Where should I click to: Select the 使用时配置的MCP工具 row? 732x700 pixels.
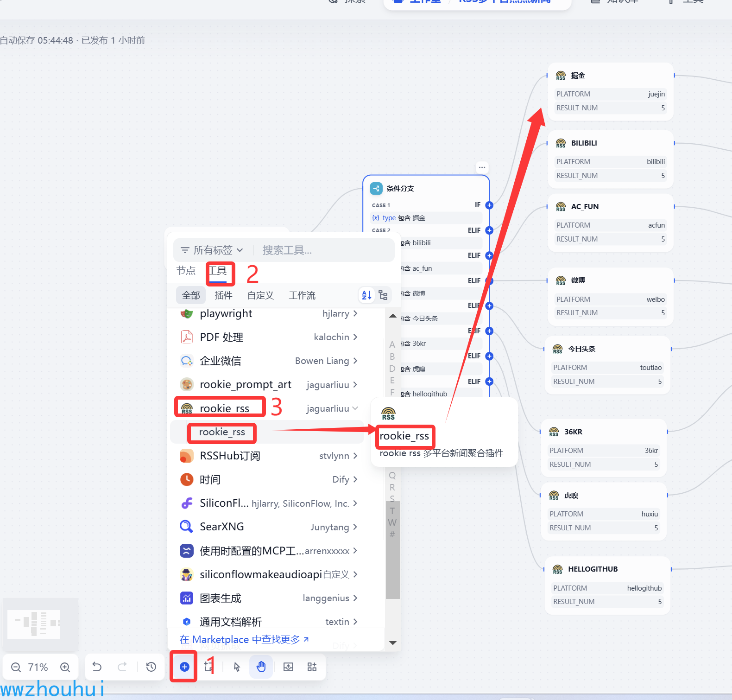click(x=268, y=551)
